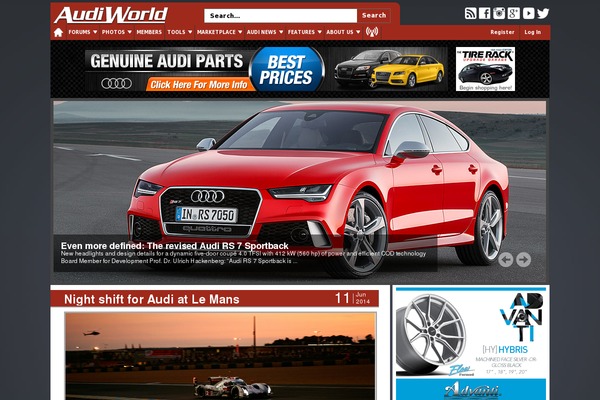This screenshot has height=400, width=600.
Task: Click the Register link
Action: coord(502,32)
